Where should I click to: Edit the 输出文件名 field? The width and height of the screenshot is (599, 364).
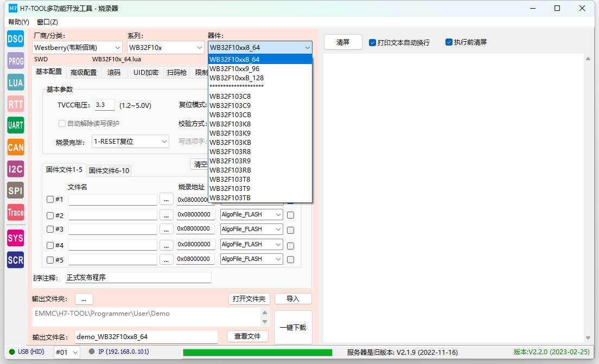point(146,337)
